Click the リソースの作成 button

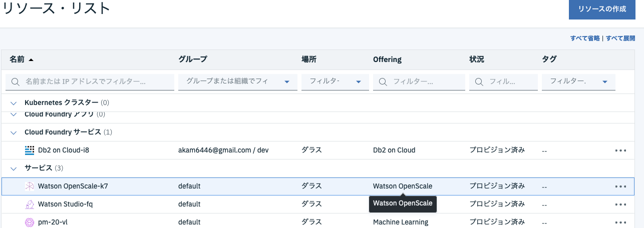coord(602,9)
